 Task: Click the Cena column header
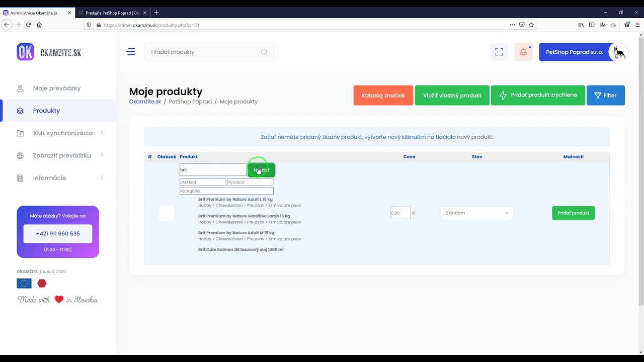tap(410, 157)
